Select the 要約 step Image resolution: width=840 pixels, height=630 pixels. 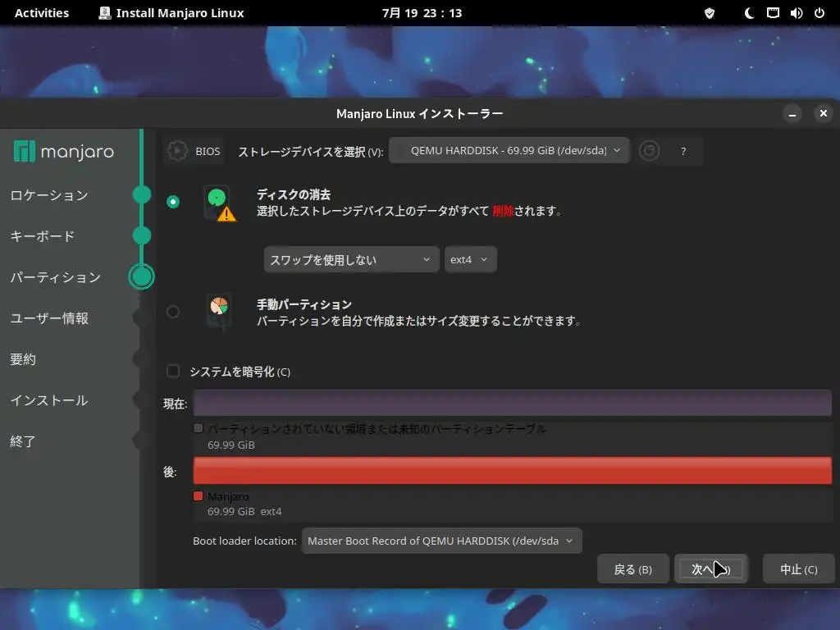(x=23, y=359)
